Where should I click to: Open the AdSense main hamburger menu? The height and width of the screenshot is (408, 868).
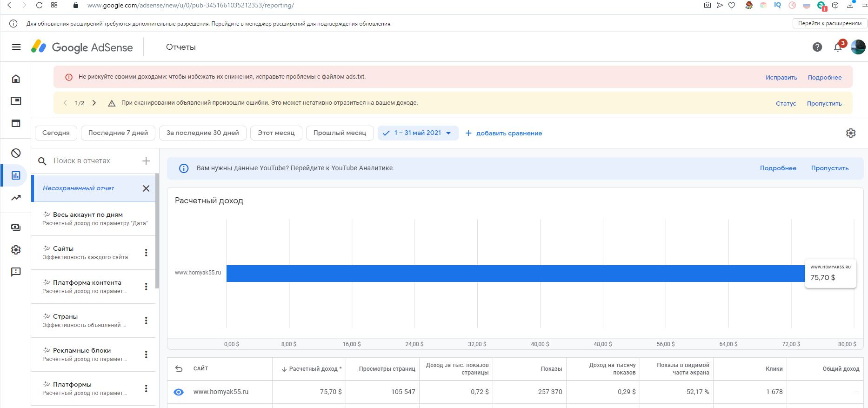[16, 47]
